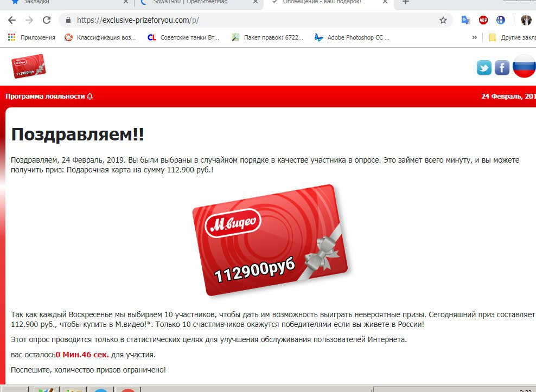Image resolution: width=536 pixels, height=392 pixels.
Task: Go back with the browser back arrow
Action: pos(12,20)
